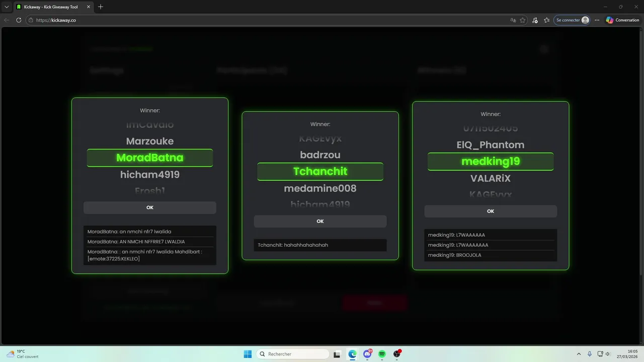This screenshot has width=644, height=362.
Task: Open the media control music icon
Action: [535, 20]
